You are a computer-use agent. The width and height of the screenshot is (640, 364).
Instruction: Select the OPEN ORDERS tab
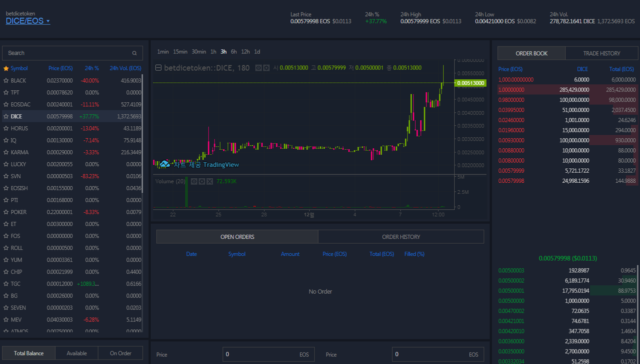[237, 237]
